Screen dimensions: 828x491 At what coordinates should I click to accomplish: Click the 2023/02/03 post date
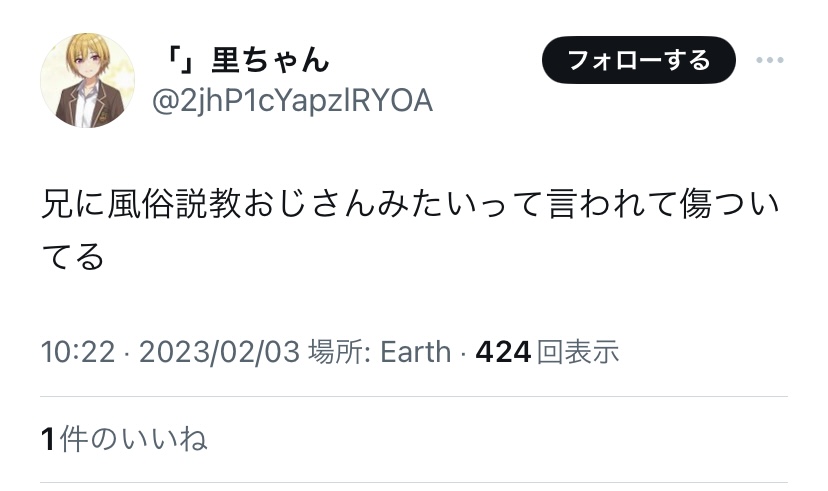click(220, 352)
